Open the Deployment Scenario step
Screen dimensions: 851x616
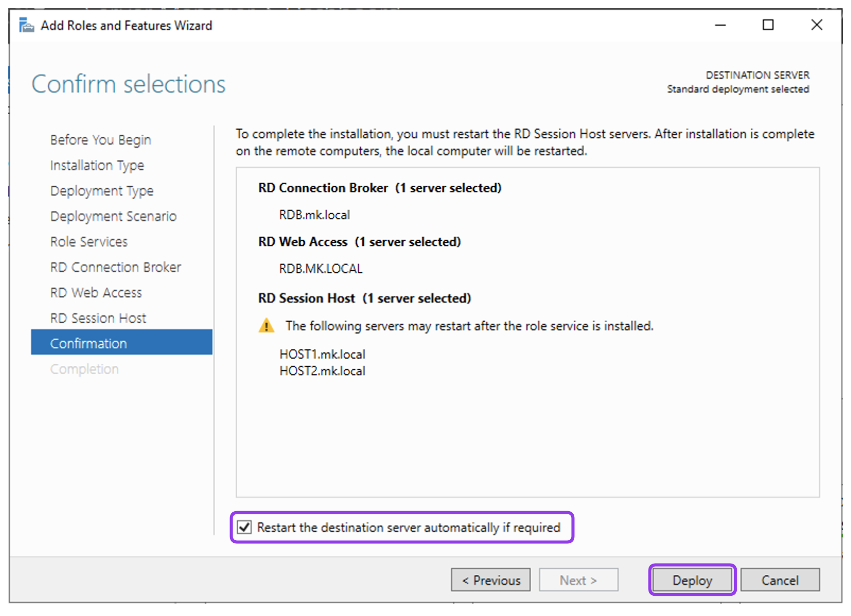click(x=113, y=216)
